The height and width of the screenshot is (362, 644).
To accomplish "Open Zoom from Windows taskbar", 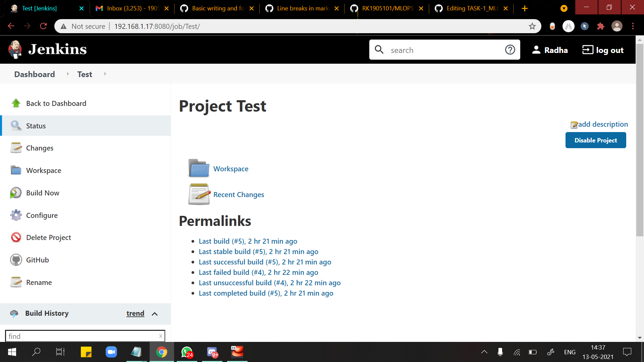I will (111, 352).
